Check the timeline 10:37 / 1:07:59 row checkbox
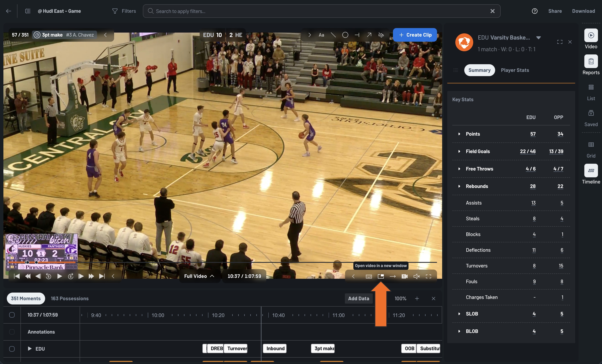The width and height of the screenshot is (602, 364). (12, 315)
